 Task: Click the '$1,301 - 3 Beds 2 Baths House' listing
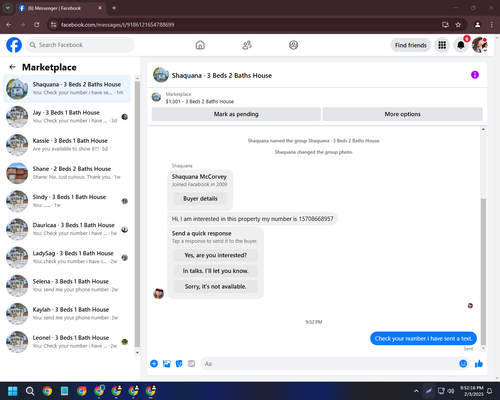tap(200, 101)
